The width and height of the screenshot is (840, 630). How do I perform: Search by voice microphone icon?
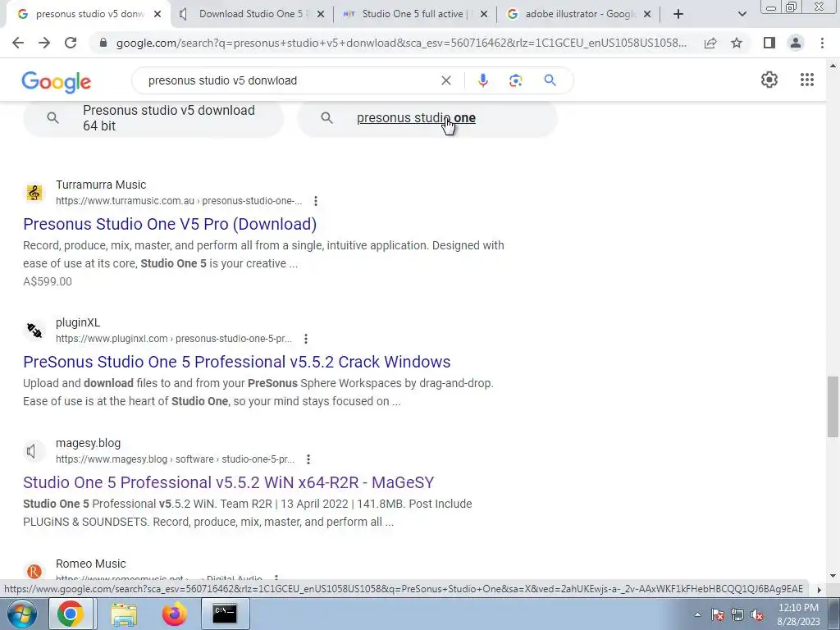[482, 80]
